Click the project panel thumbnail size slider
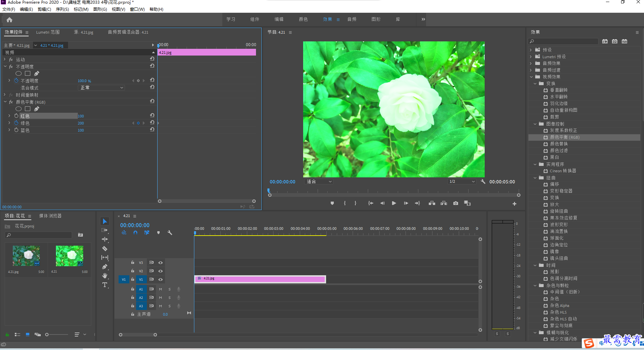Viewport: 644px width, 350px height. 56,335
